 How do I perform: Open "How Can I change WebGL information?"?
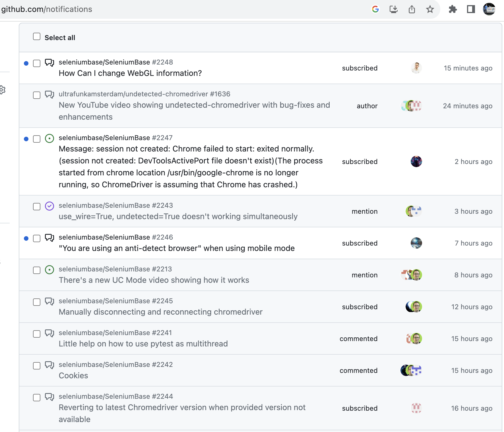tap(130, 73)
